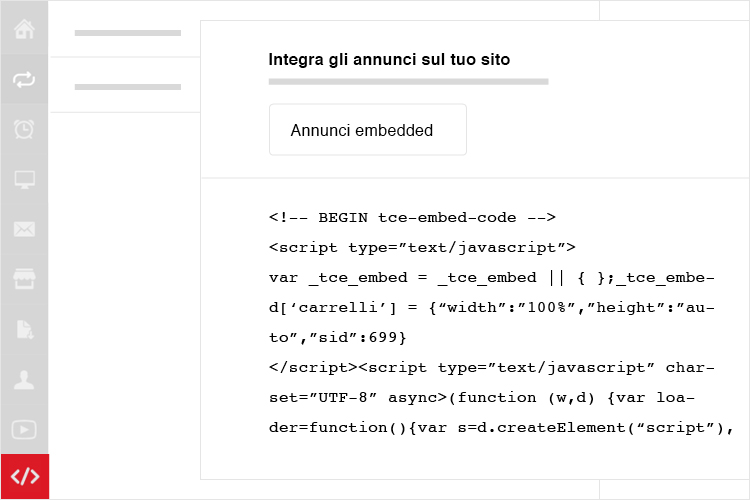Open the document download sidebar icon
750x500 pixels.
point(24,330)
